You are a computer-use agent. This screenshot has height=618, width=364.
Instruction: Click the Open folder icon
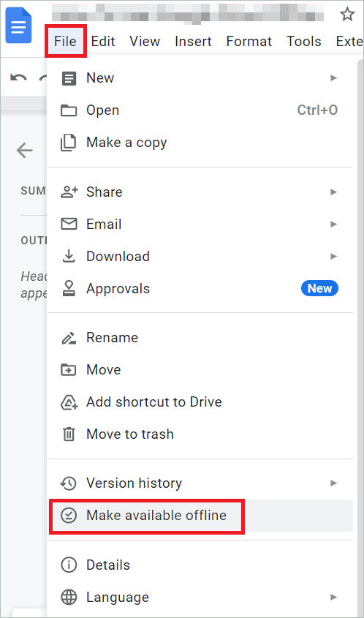coord(69,110)
